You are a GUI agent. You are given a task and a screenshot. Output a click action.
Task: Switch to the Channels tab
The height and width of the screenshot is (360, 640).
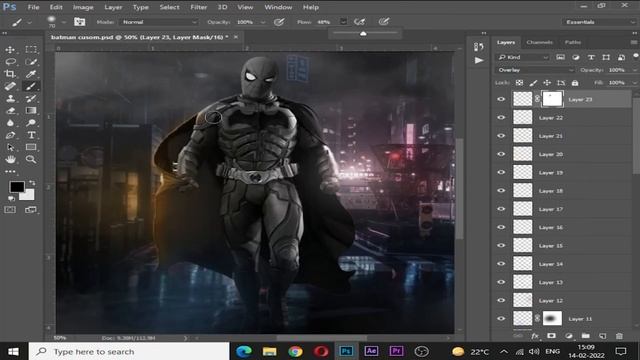click(x=539, y=42)
